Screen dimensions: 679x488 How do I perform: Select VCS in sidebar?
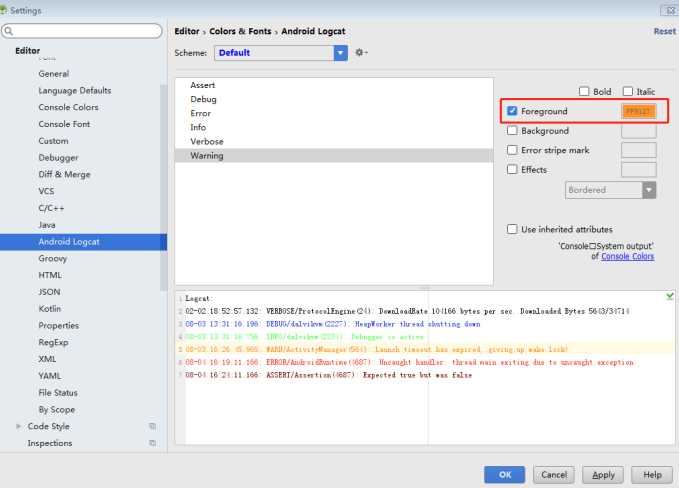click(x=46, y=191)
